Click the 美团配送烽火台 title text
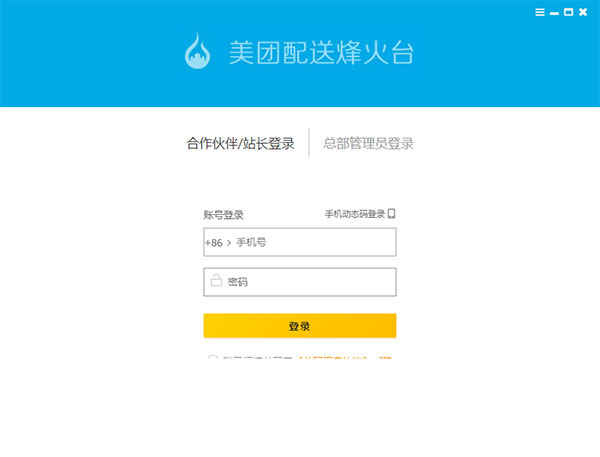Screen dimensions: 600x457 (x=321, y=52)
